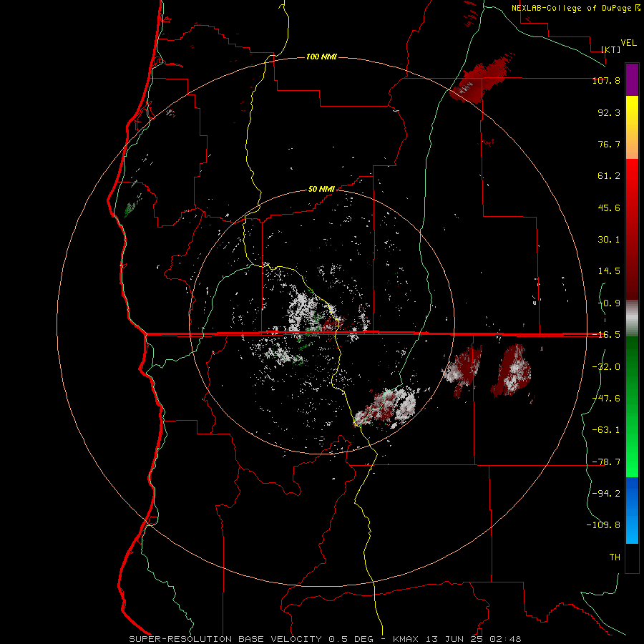This screenshot has width=644, height=644.
Task: Click the 50 NMI range ring label
Action: point(321,189)
